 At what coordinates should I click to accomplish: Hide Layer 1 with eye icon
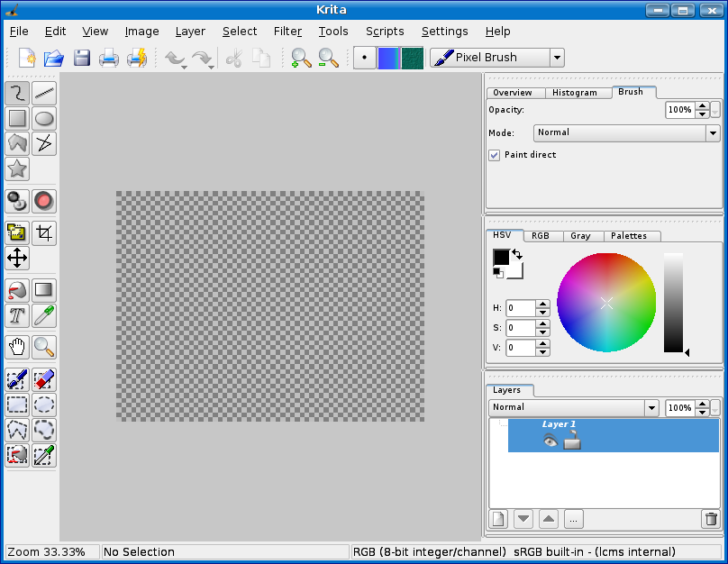pos(550,441)
